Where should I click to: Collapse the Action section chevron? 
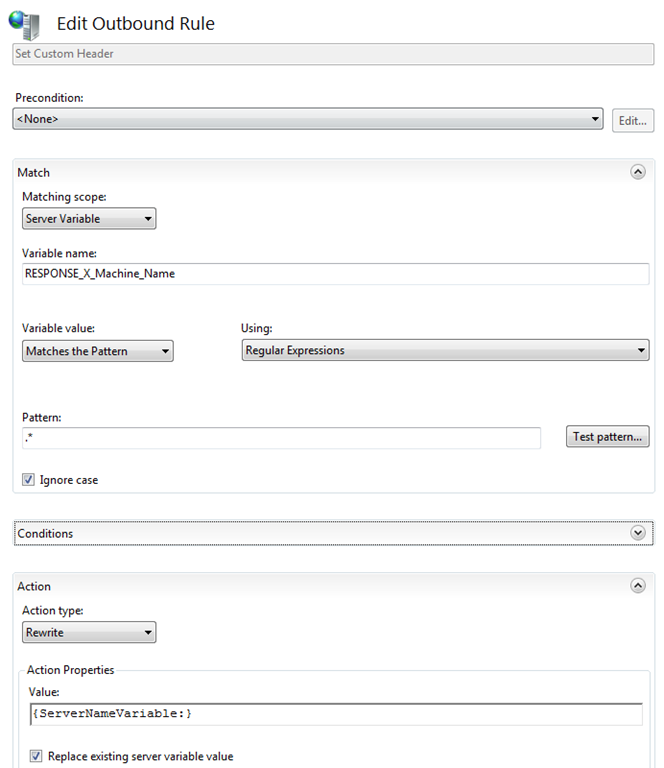click(x=638, y=586)
